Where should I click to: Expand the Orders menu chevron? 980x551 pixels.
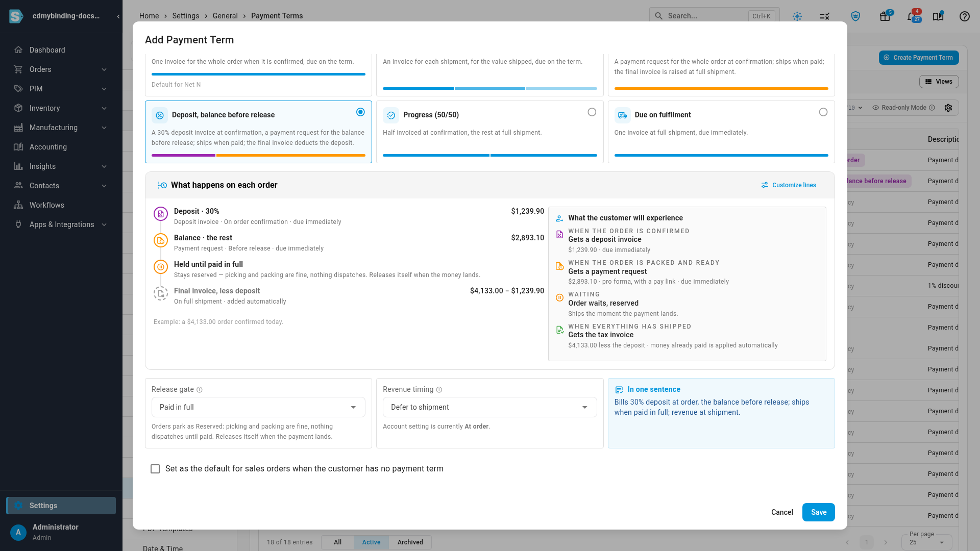tap(104, 69)
